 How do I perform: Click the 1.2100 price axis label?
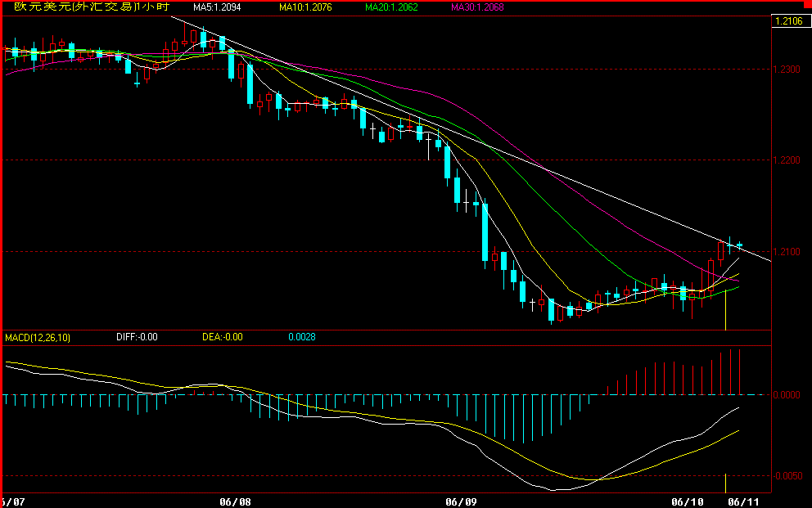click(788, 252)
